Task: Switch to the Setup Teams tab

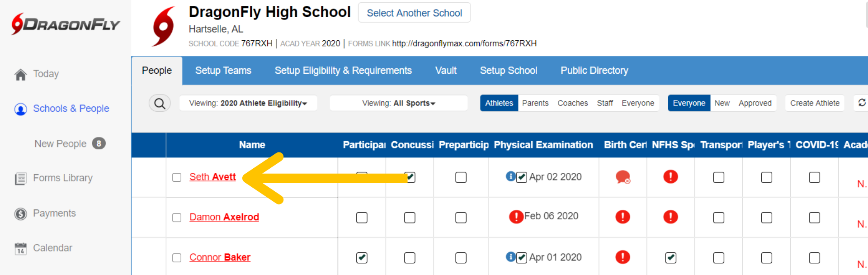Action: point(223,71)
